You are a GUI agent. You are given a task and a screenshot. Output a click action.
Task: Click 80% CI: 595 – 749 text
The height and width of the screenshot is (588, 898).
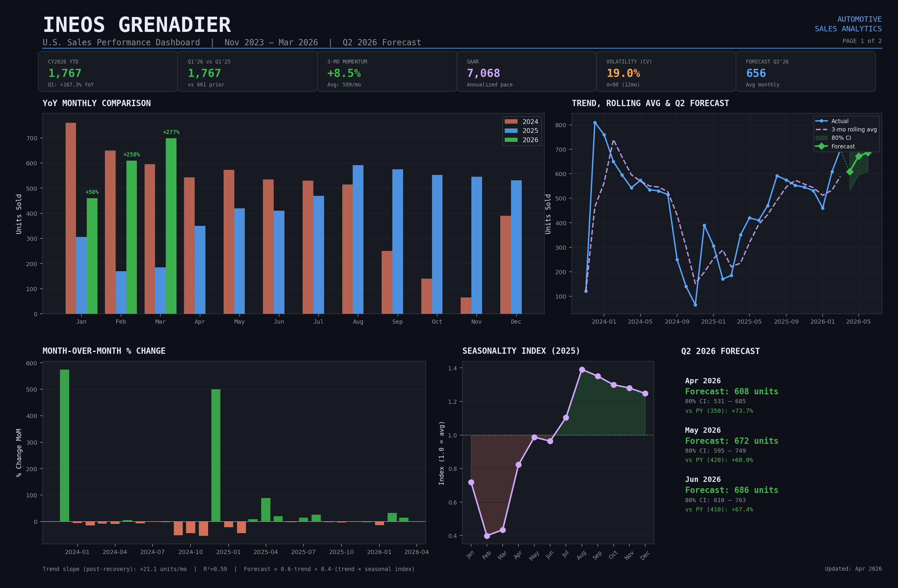715,451
